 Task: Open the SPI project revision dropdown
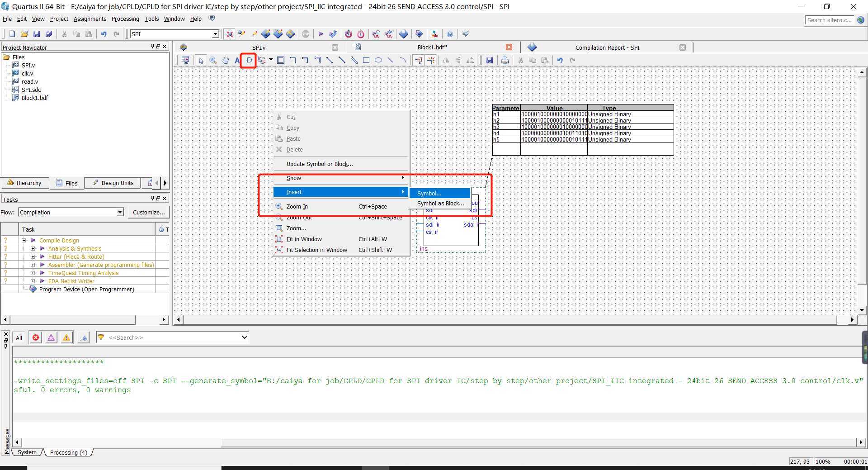pyautogui.click(x=215, y=34)
